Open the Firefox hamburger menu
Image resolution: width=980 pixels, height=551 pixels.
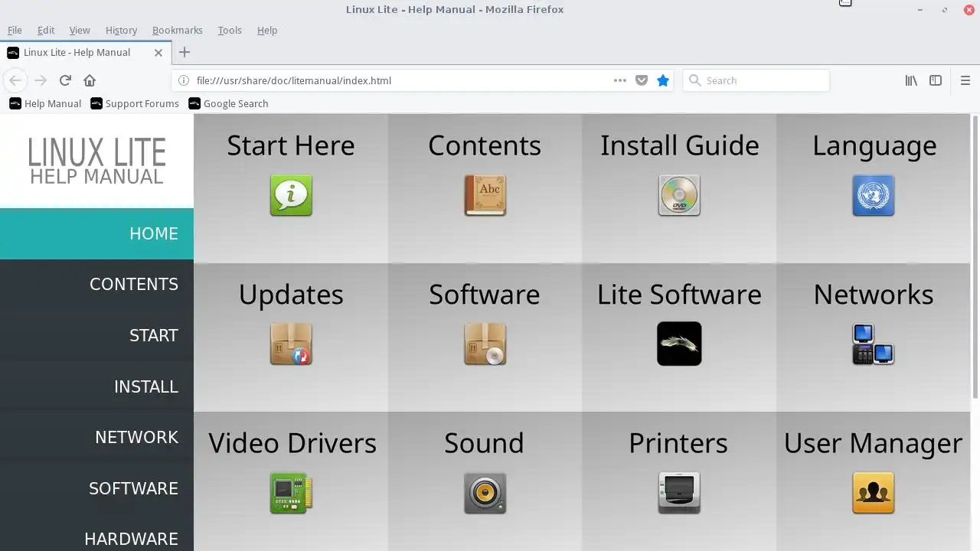pyautogui.click(x=965, y=80)
